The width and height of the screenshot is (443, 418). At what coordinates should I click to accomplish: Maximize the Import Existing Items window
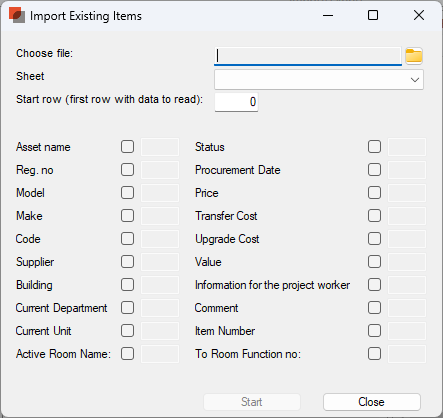coord(373,15)
